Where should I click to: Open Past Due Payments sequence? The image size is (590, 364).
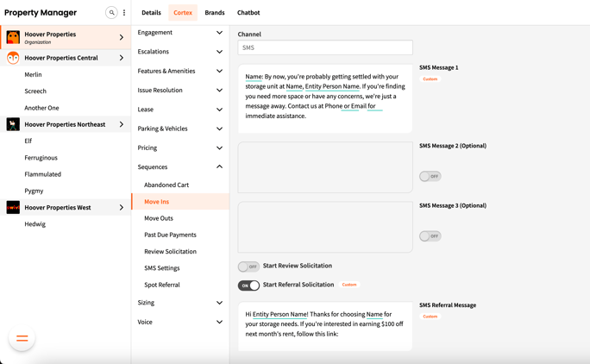[x=170, y=235]
